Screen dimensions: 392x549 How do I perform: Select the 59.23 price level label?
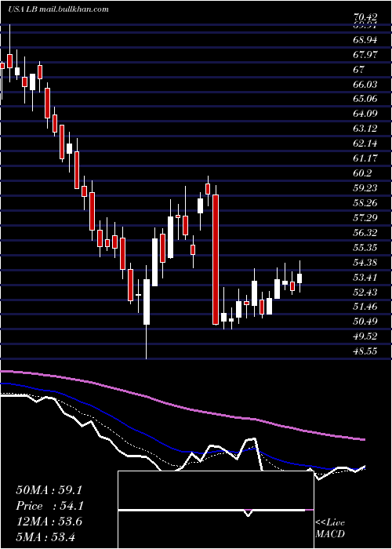[x=365, y=188]
